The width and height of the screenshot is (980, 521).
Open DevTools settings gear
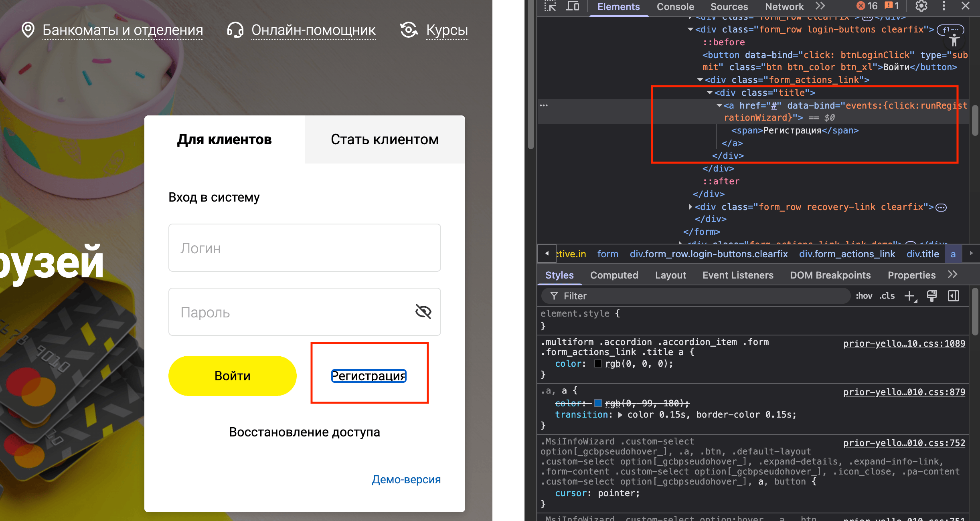click(x=921, y=6)
